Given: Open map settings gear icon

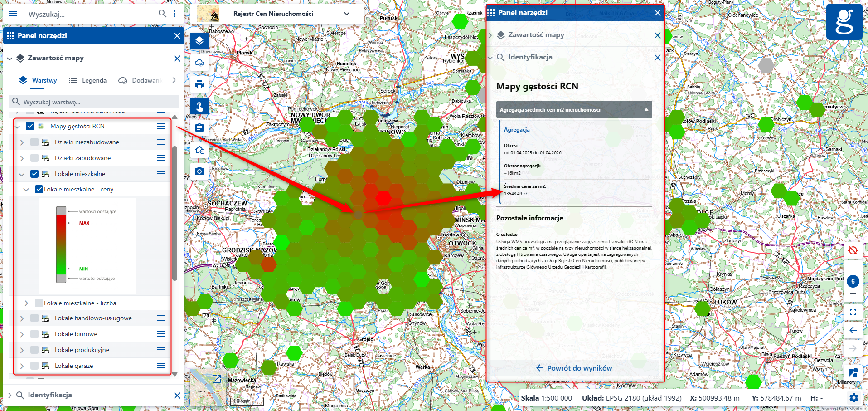Looking at the screenshot, I should [853, 398].
